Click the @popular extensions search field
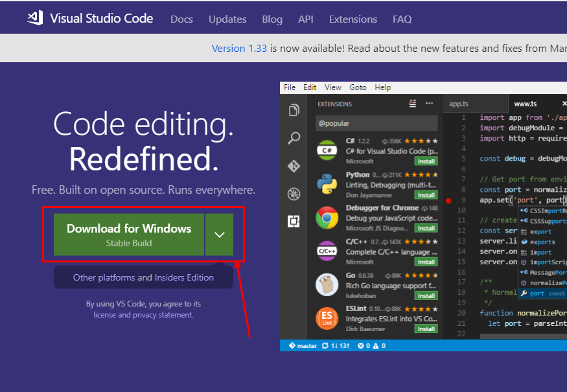567x392 pixels. pyautogui.click(x=376, y=123)
